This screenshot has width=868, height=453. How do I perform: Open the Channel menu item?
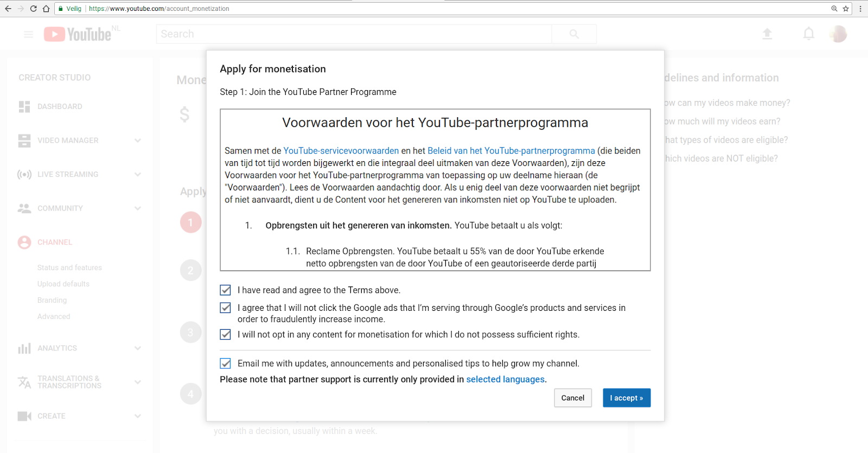tap(55, 243)
